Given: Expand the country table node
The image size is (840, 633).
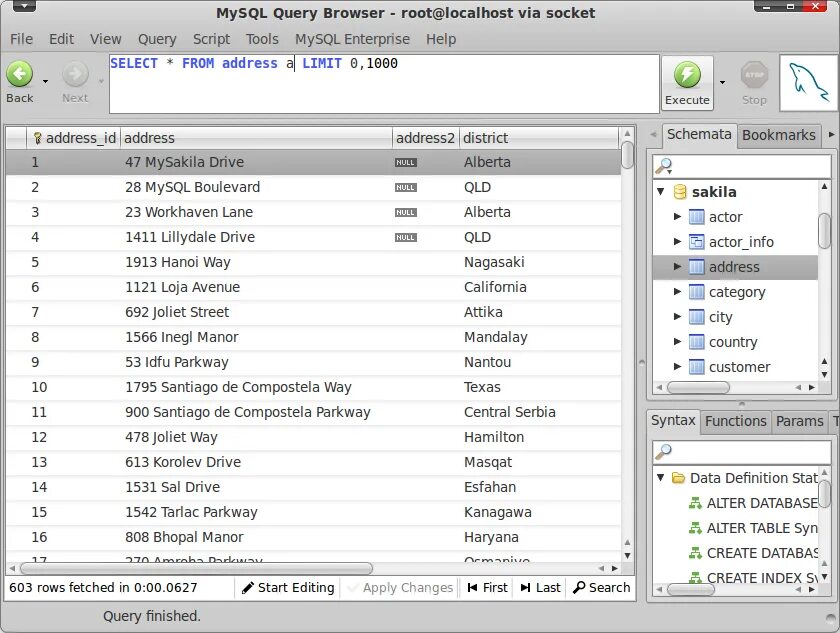Looking at the screenshot, I should 677,341.
